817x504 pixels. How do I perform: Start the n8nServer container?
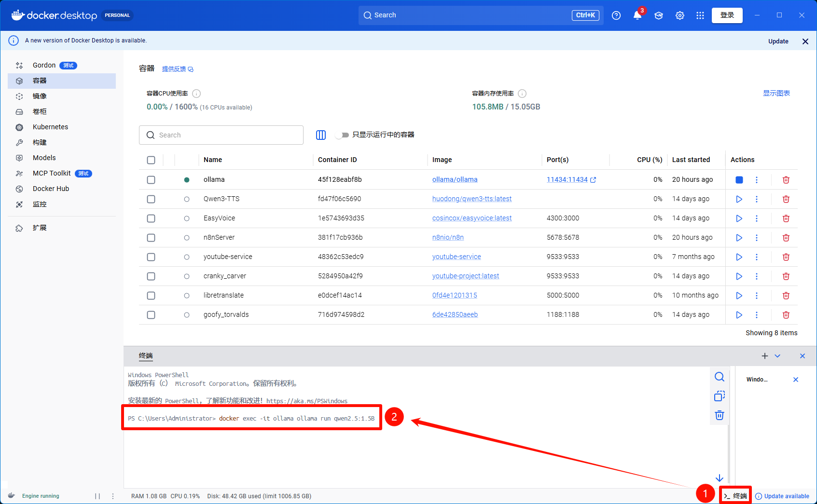tap(739, 238)
